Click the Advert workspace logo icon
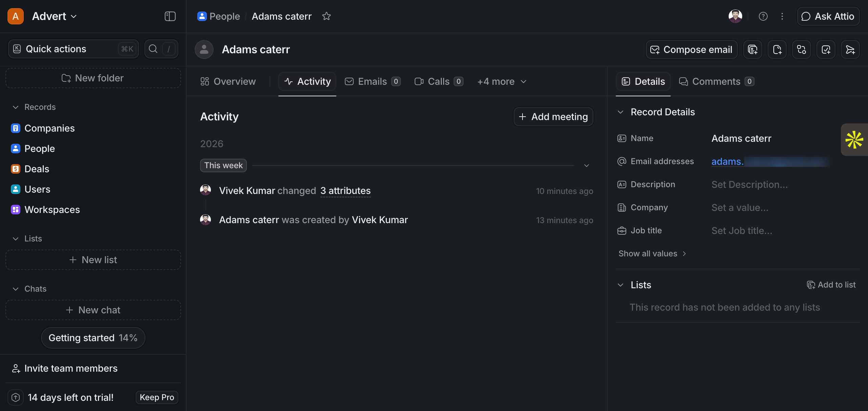Viewport: 868px width, 411px height. tap(16, 16)
